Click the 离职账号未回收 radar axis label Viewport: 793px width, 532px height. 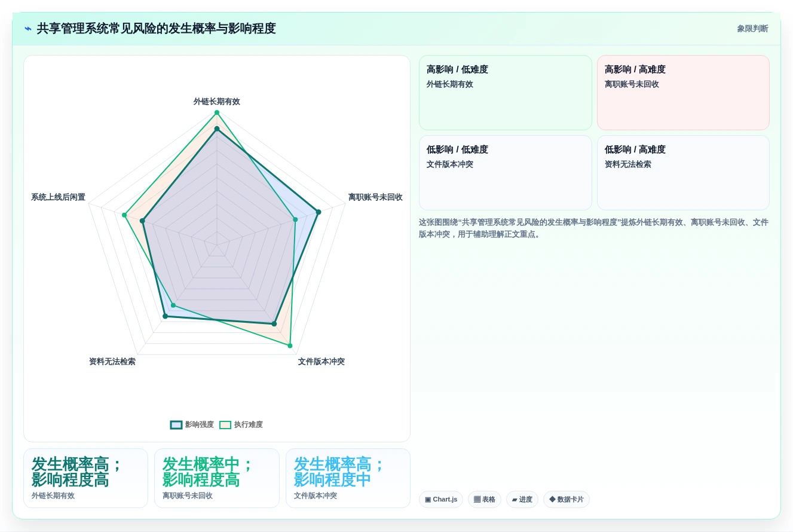pos(375,197)
